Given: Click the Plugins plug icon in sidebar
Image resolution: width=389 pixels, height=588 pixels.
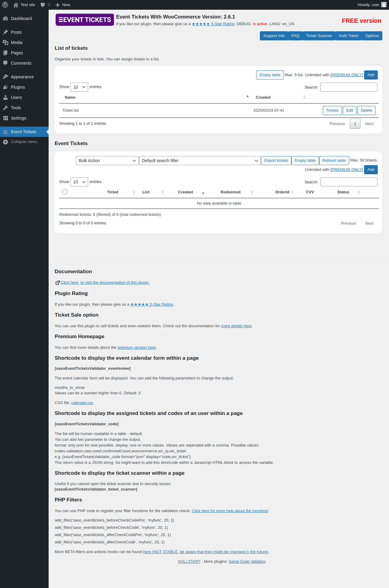Looking at the screenshot, I should [5, 87].
